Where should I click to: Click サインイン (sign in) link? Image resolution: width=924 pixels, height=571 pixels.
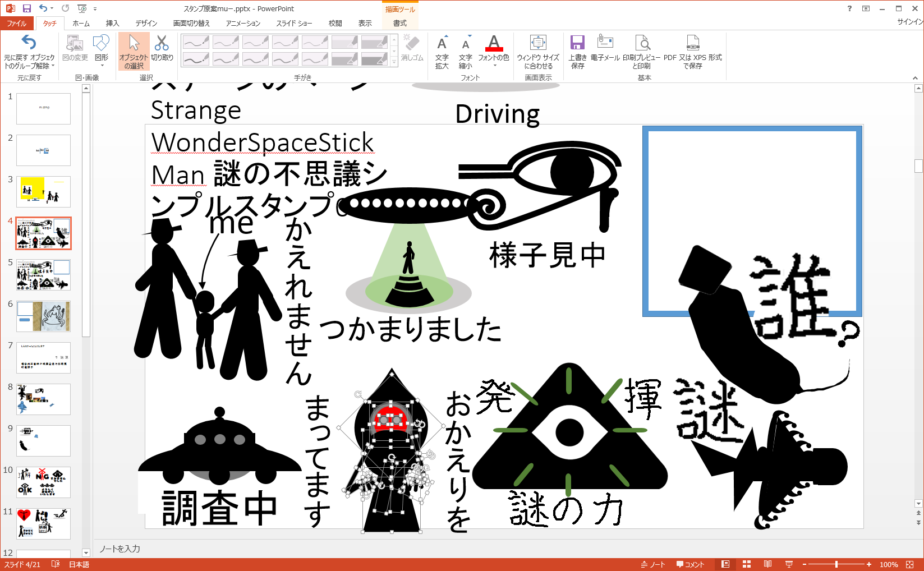[909, 21]
